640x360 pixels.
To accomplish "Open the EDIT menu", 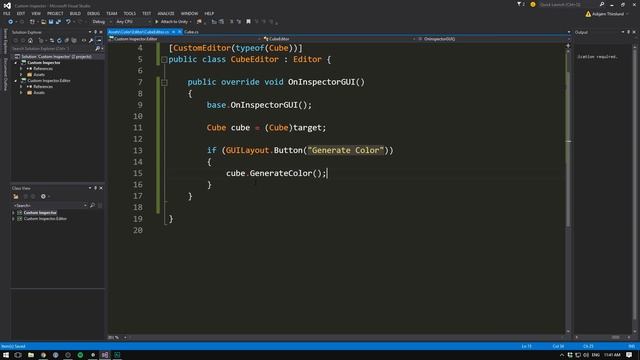I will click(x=21, y=13).
